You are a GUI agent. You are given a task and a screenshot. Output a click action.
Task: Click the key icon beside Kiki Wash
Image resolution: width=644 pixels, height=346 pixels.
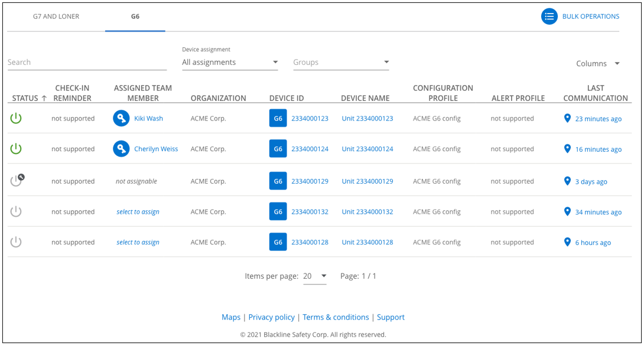pyautogui.click(x=121, y=117)
